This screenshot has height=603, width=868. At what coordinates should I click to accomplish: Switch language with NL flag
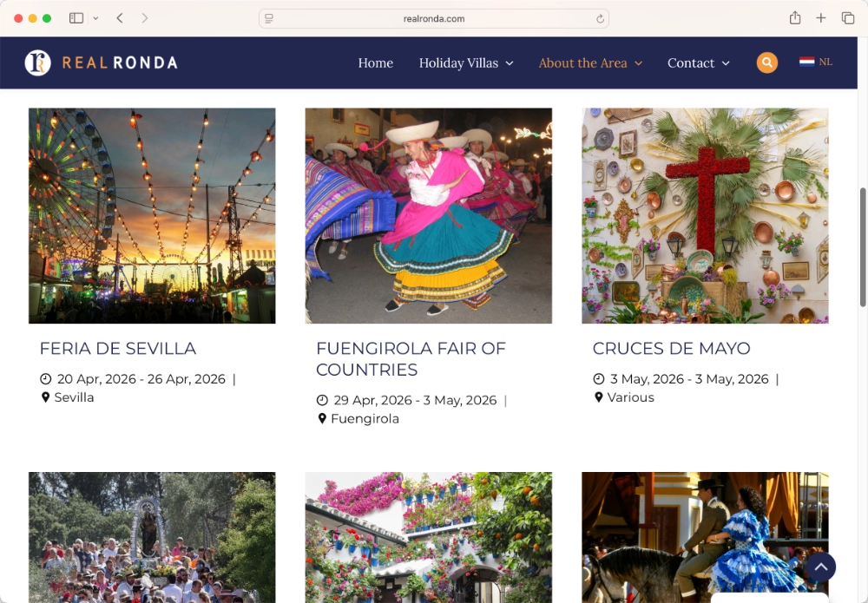point(815,62)
